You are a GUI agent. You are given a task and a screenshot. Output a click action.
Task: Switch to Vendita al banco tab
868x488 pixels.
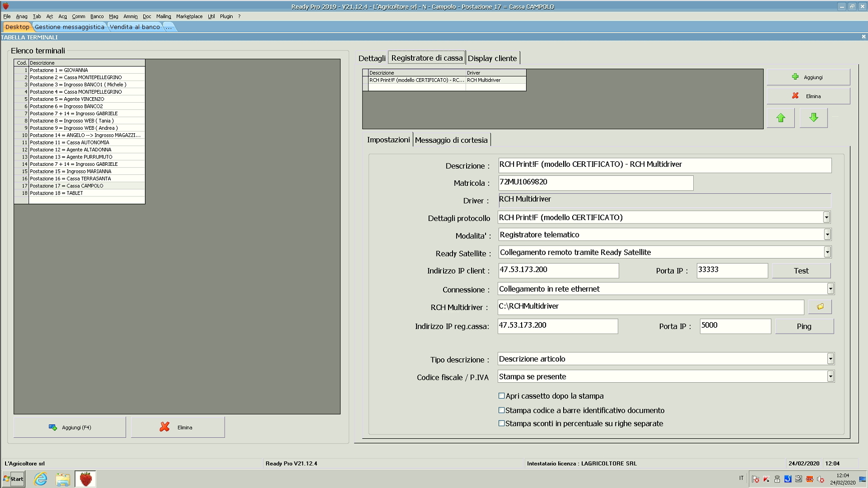[135, 27]
